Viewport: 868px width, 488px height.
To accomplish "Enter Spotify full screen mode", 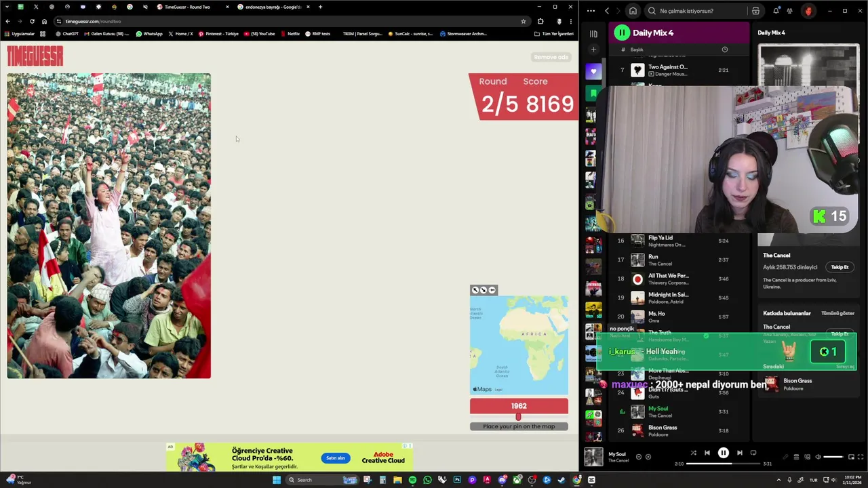I will click(x=861, y=457).
